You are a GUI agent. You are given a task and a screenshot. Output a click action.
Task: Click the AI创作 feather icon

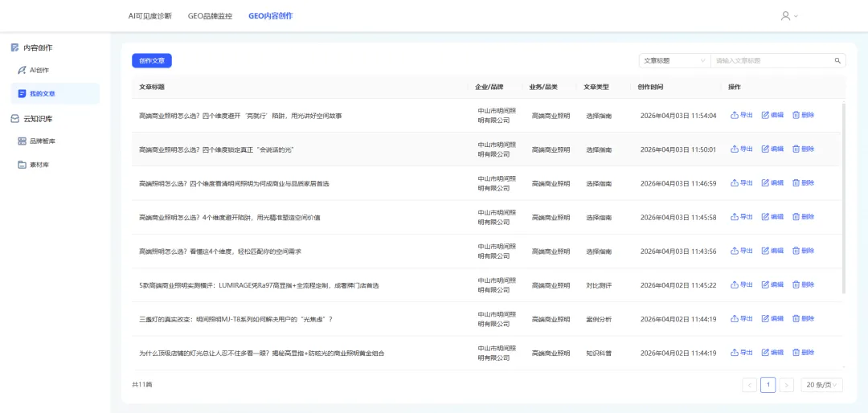(22, 71)
